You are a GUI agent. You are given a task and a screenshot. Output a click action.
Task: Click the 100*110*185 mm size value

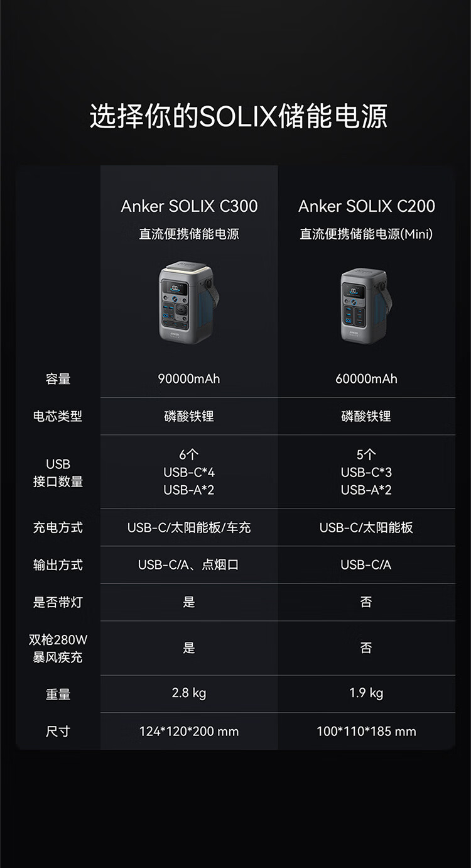(366, 731)
